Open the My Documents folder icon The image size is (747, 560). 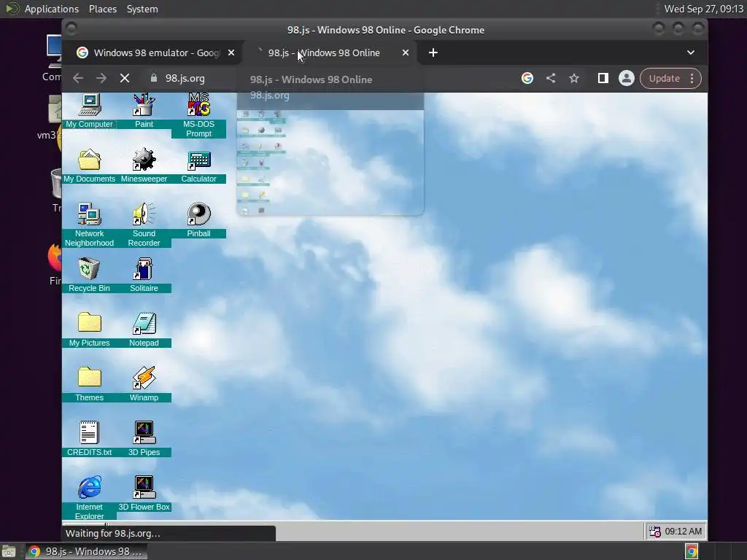pyautogui.click(x=89, y=166)
